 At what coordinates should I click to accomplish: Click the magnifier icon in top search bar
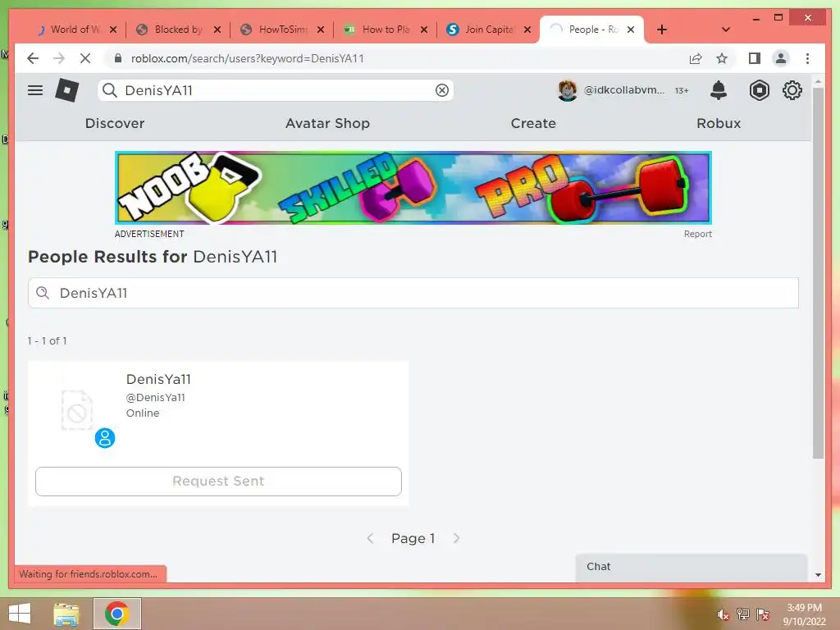[110, 90]
